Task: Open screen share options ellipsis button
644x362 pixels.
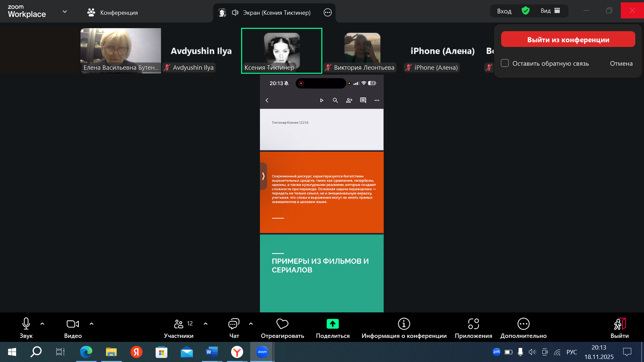Action: [x=327, y=12]
